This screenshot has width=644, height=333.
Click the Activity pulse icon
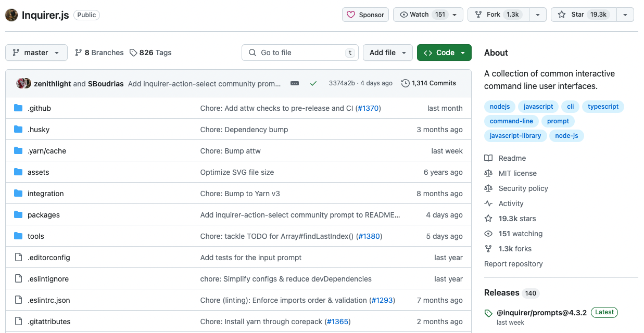(x=488, y=203)
